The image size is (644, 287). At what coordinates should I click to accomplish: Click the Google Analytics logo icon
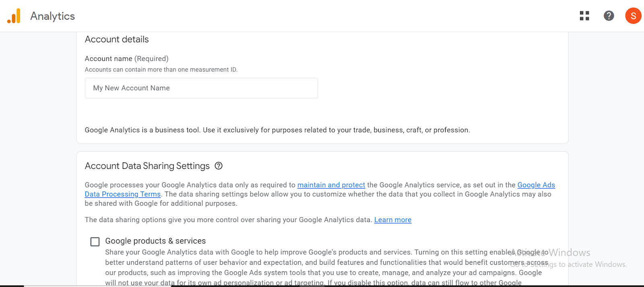pos(14,16)
